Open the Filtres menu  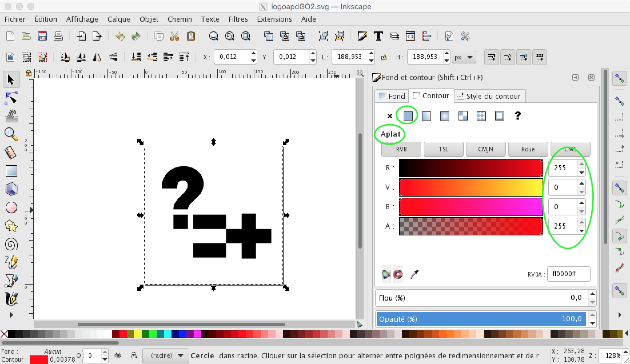pyautogui.click(x=238, y=19)
